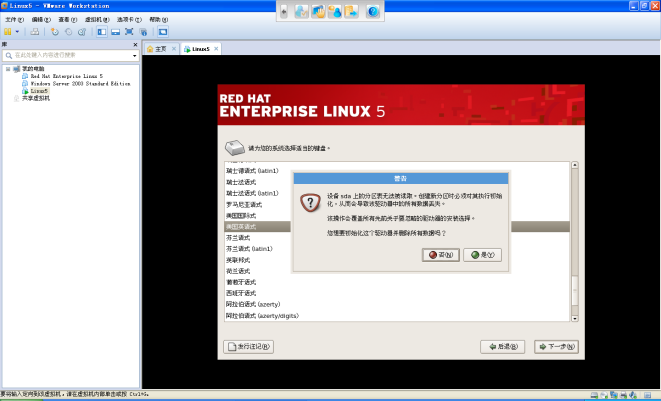Image resolution: width=661 pixels, height=401 pixels.
Task: Click the Unity mode toolbar icon
Action: point(143,32)
